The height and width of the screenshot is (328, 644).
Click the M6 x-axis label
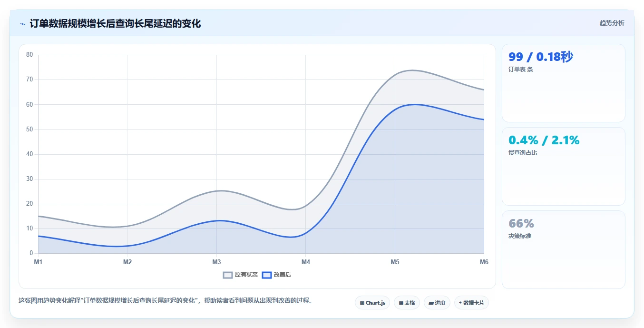pos(484,262)
